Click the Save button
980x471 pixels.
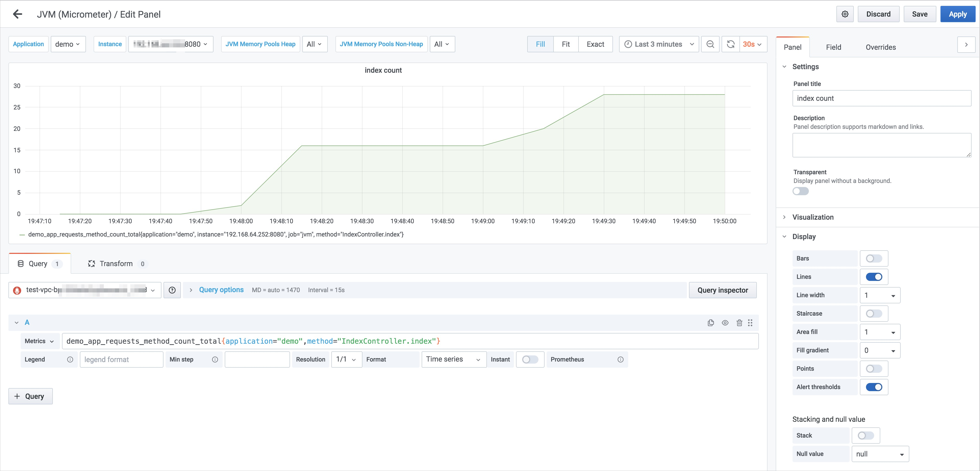tap(920, 14)
